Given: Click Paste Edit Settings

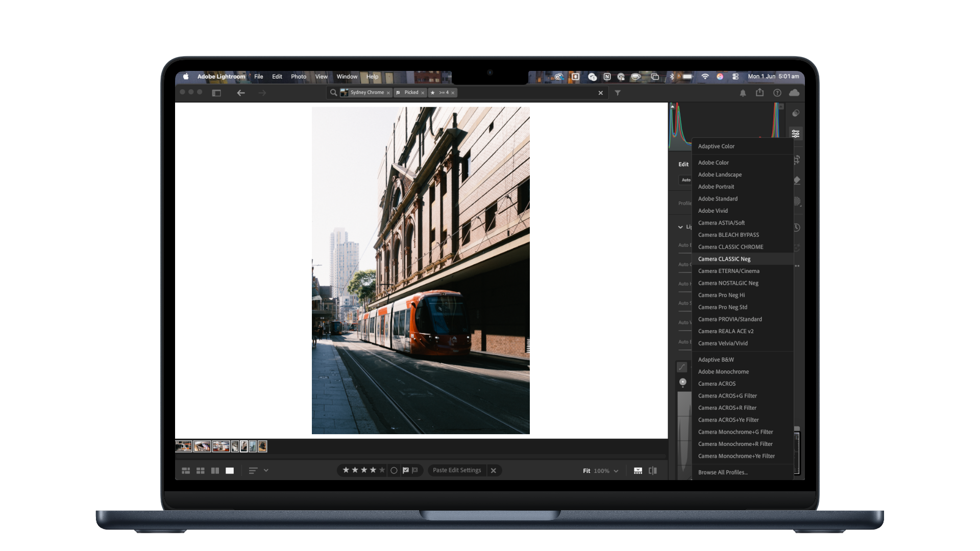Looking at the screenshot, I should [x=457, y=470].
